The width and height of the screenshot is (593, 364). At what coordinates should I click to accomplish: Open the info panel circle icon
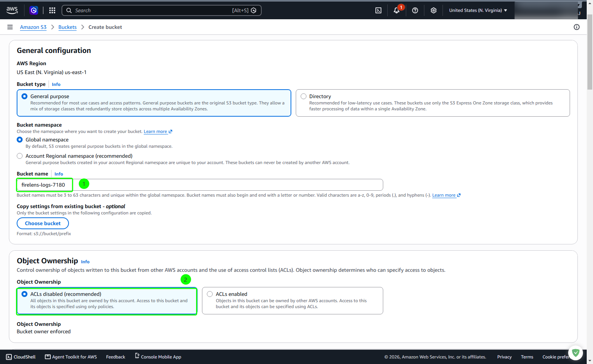(x=577, y=27)
